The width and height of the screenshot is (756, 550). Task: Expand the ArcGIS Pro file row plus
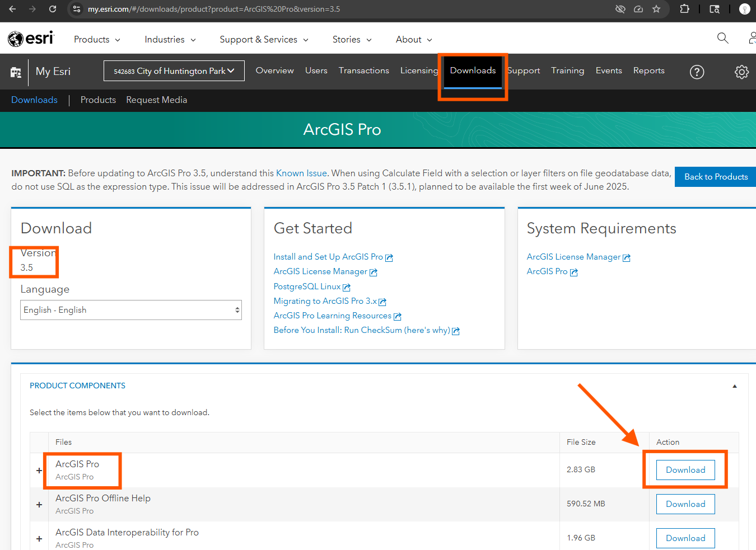39,471
